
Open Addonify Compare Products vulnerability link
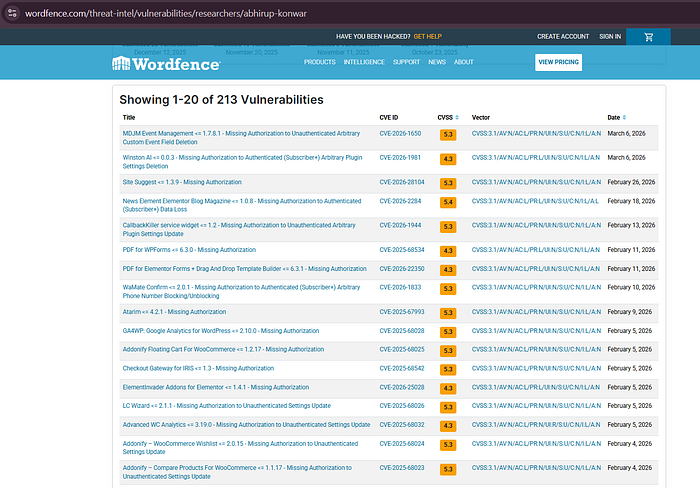click(237, 472)
